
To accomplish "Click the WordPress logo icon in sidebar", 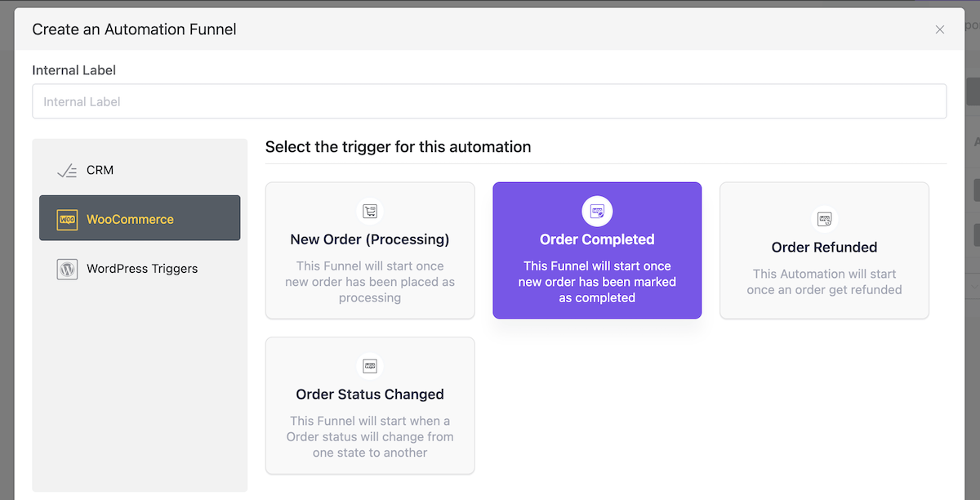I will coord(67,269).
